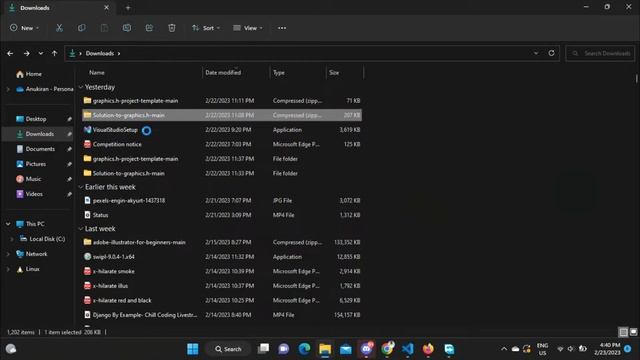Viewport: 640px width, 360px height.
Task: Open the New dropdown menu
Action: (x=24, y=28)
